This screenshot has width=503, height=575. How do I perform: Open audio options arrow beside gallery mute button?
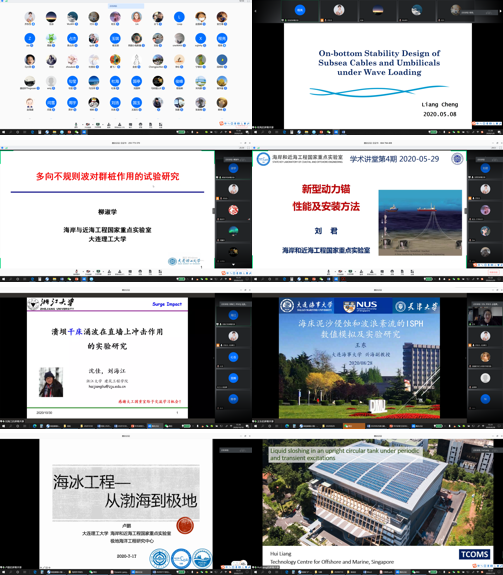pos(82,124)
